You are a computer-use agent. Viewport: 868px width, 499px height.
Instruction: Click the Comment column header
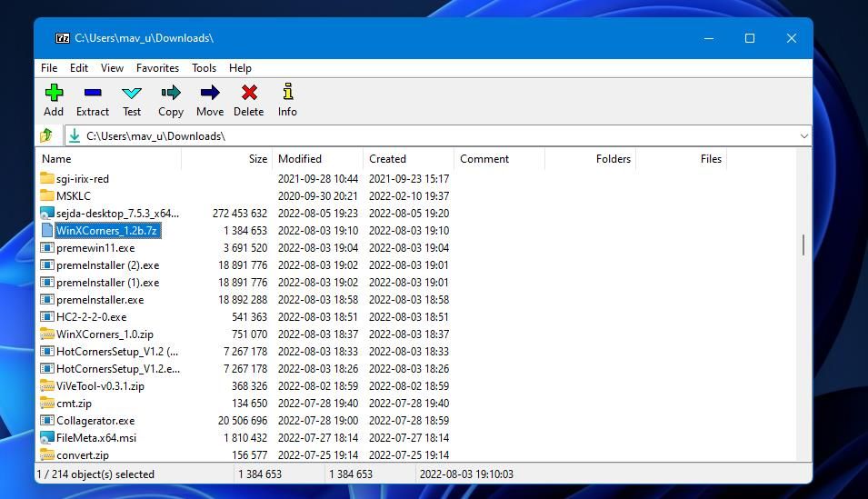(x=499, y=159)
